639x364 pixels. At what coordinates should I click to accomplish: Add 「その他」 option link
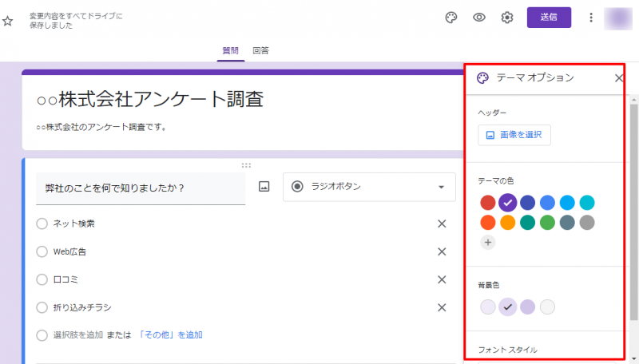171,334
